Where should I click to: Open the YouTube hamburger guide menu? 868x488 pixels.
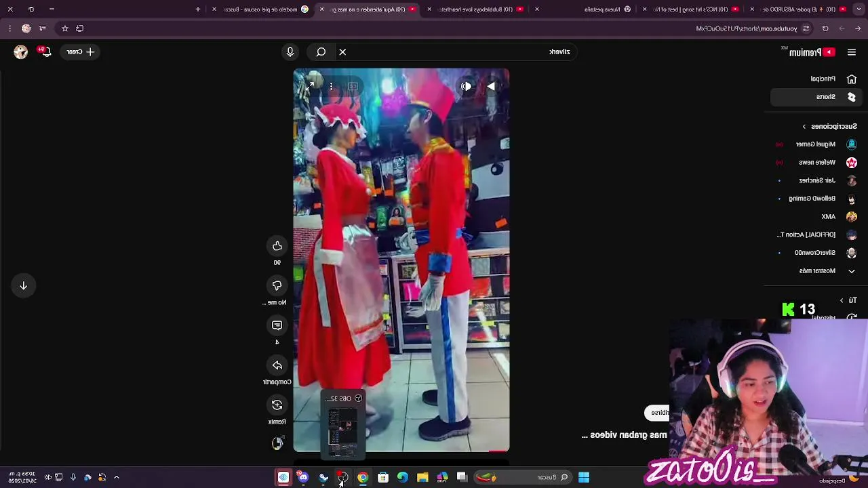click(x=852, y=52)
